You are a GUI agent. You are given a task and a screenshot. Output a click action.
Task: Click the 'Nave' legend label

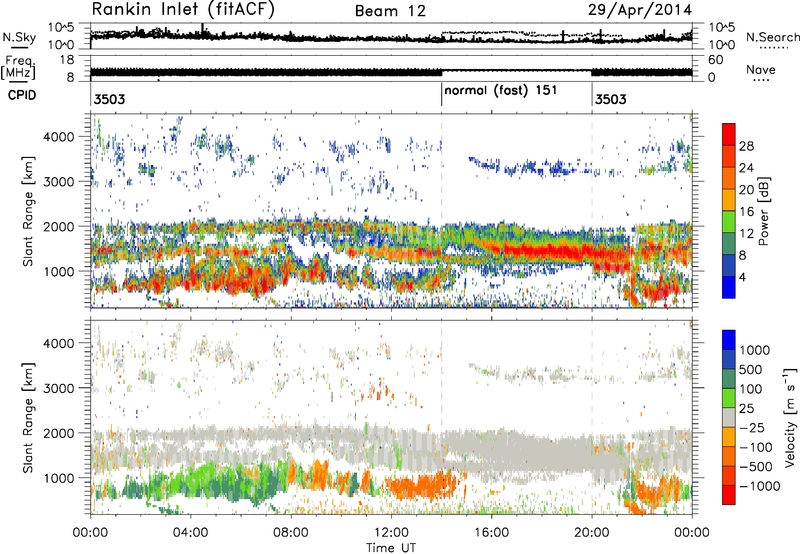[x=761, y=70]
